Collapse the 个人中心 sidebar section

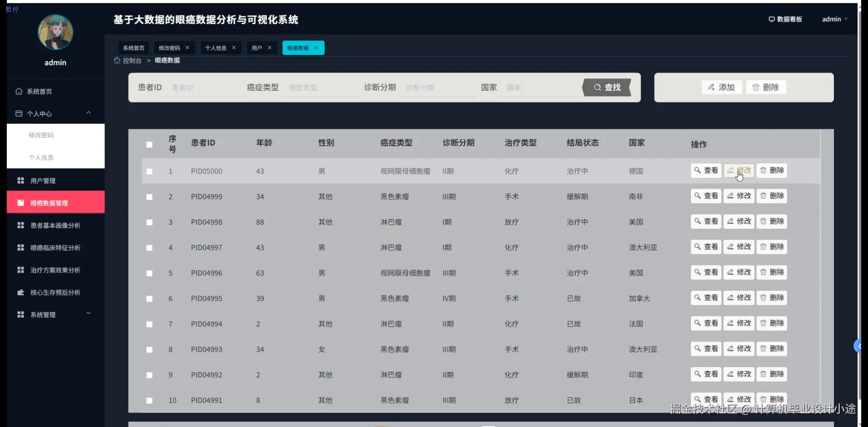89,113
